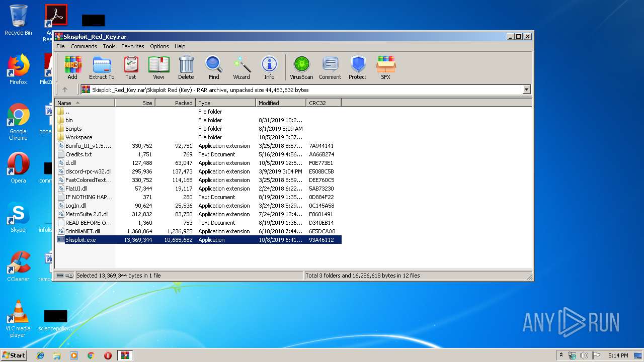Screen dimensions: 644x362
Task: Select Credits.txt file
Action: 198,154
